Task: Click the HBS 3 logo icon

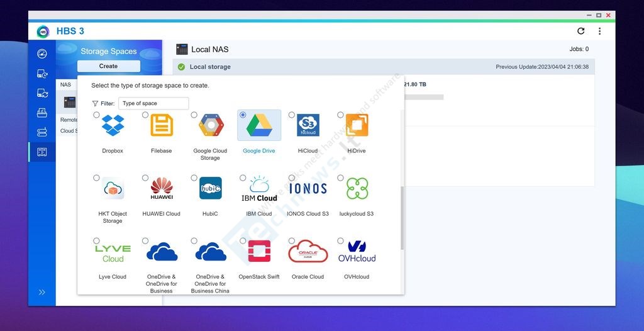Action: click(43, 31)
